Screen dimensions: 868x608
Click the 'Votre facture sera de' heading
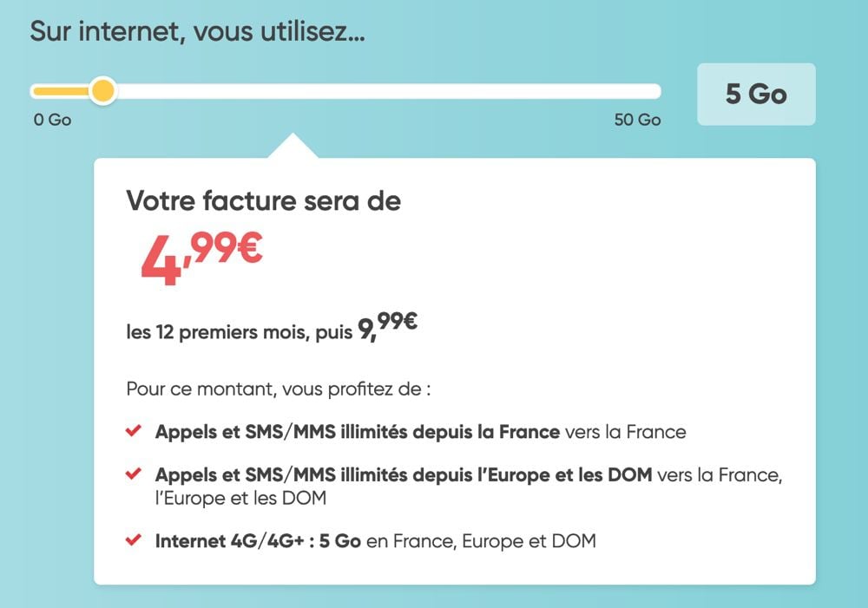(x=264, y=200)
